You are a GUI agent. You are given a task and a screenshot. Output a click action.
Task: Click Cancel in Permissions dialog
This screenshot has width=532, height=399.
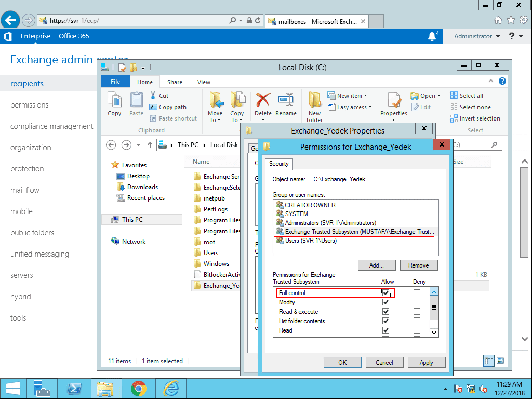pos(384,362)
